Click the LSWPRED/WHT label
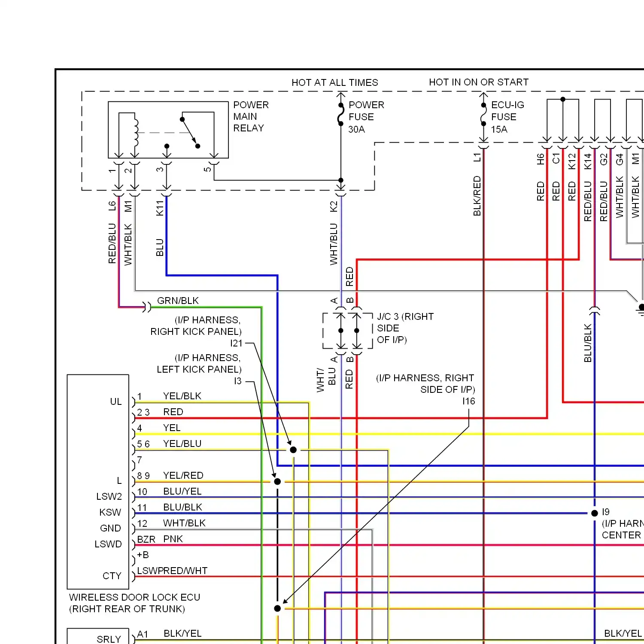Screen dimensions: 644x644 coord(172,571)
